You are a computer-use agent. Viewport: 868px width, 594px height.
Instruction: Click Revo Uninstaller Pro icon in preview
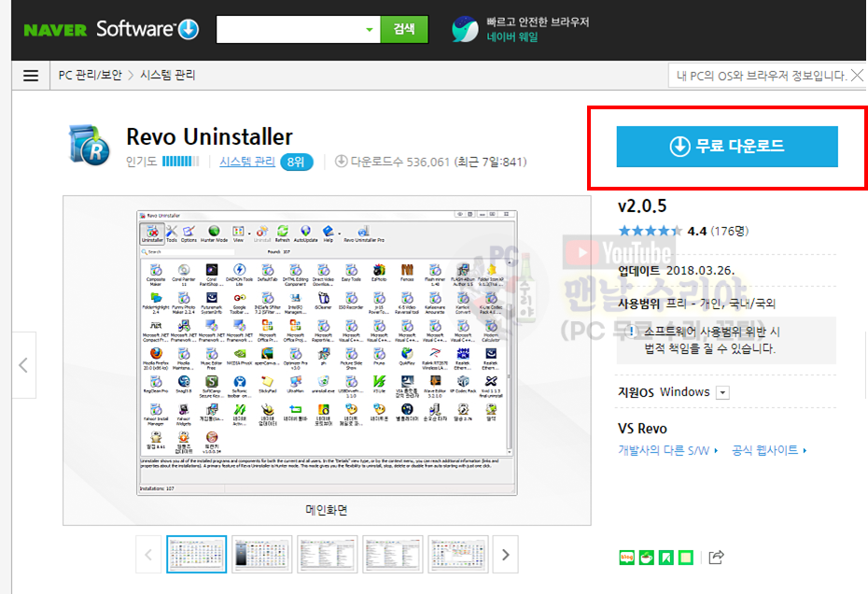(364, 233)
